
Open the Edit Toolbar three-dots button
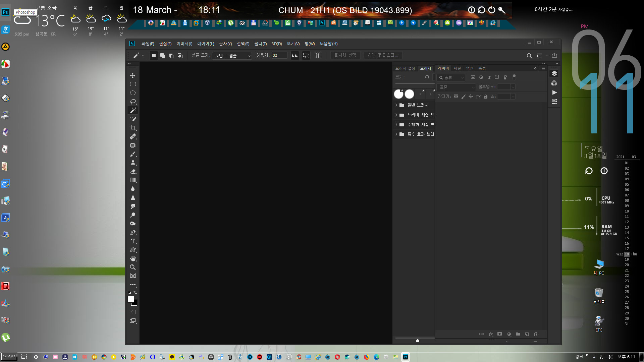pos(133,285)
